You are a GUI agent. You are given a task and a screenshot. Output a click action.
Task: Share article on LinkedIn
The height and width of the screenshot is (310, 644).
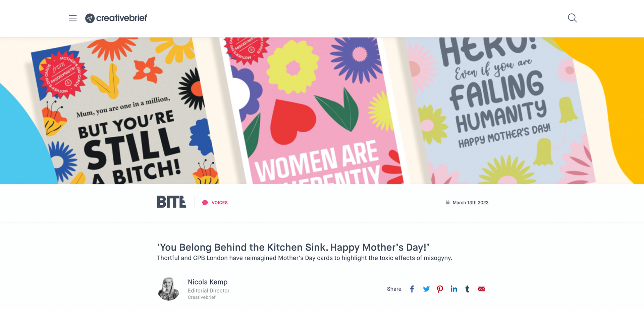454,289
